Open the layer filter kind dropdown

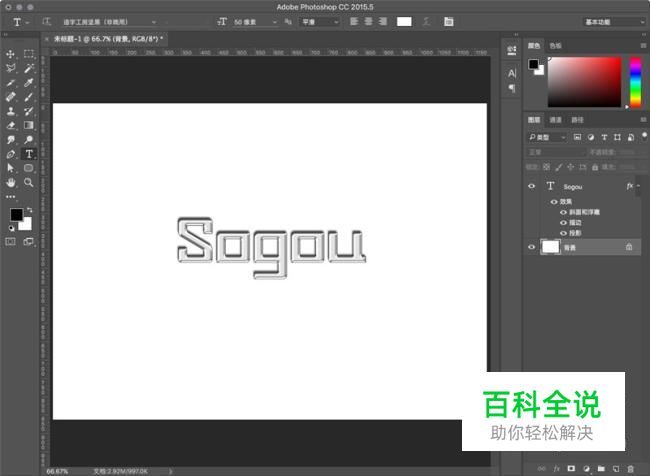547,137
